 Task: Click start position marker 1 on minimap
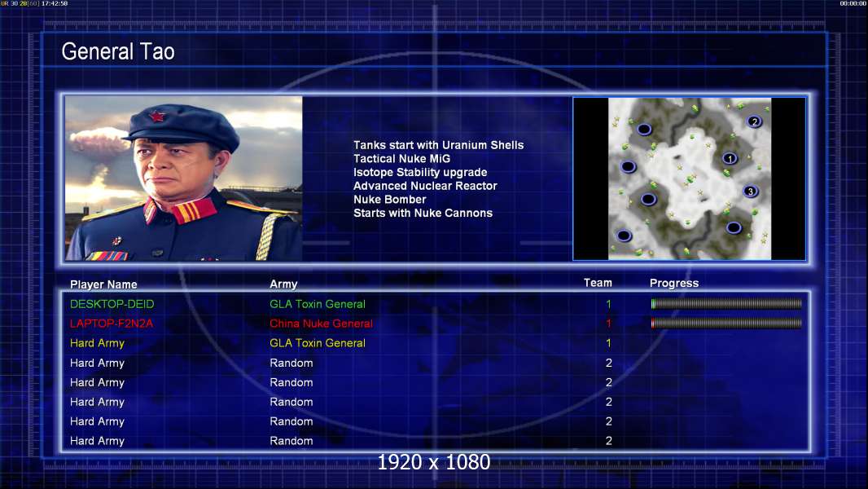coord(730,158)
